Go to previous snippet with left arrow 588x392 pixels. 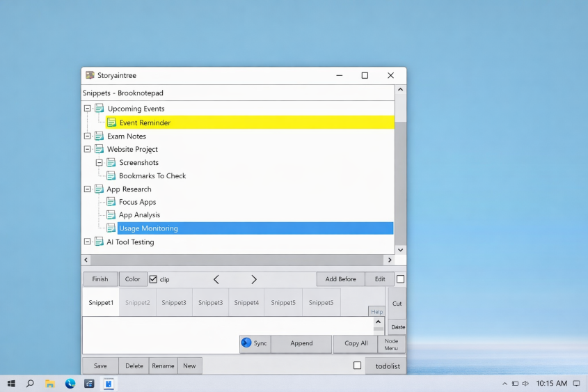pos(216,279)
